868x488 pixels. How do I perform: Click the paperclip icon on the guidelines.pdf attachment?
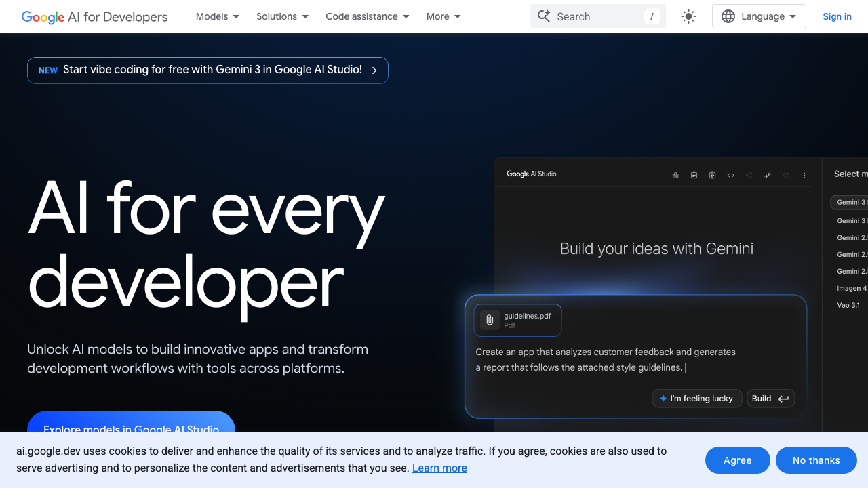(x=490, y=320)
